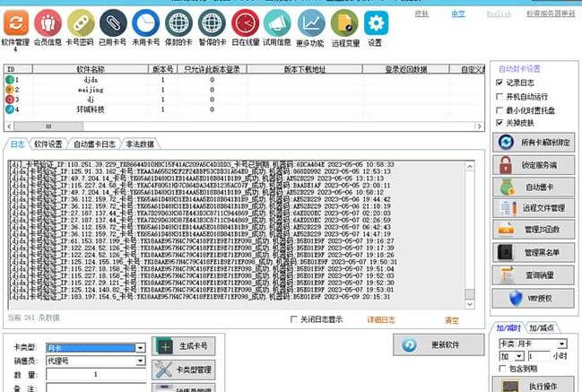Click 清空 to clear the log

tap(452, 320)
